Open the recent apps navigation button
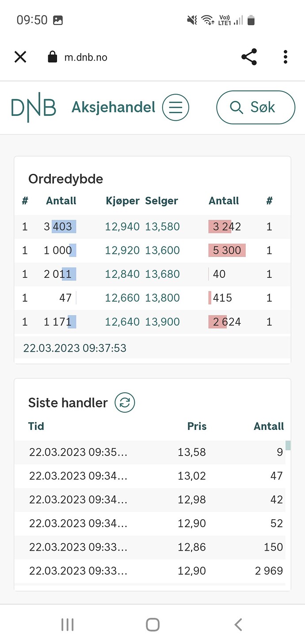Image resolution: width=305 pixels, height=644 pixels. (x=67, y=624)
